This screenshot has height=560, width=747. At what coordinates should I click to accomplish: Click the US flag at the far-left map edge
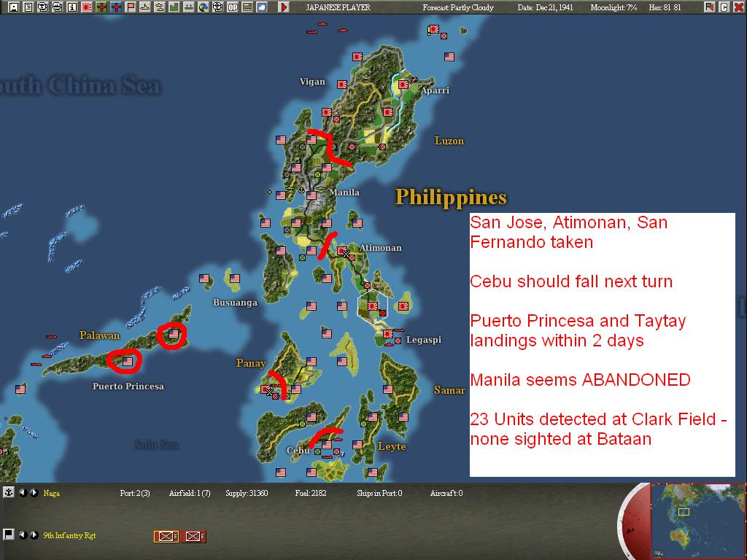20,389
